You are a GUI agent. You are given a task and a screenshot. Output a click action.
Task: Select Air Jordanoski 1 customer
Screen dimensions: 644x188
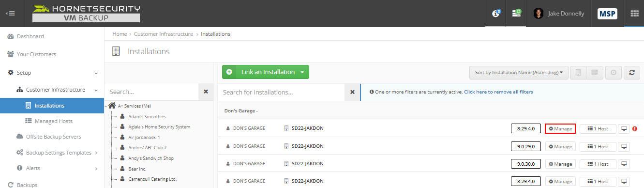tap(144, 138)
